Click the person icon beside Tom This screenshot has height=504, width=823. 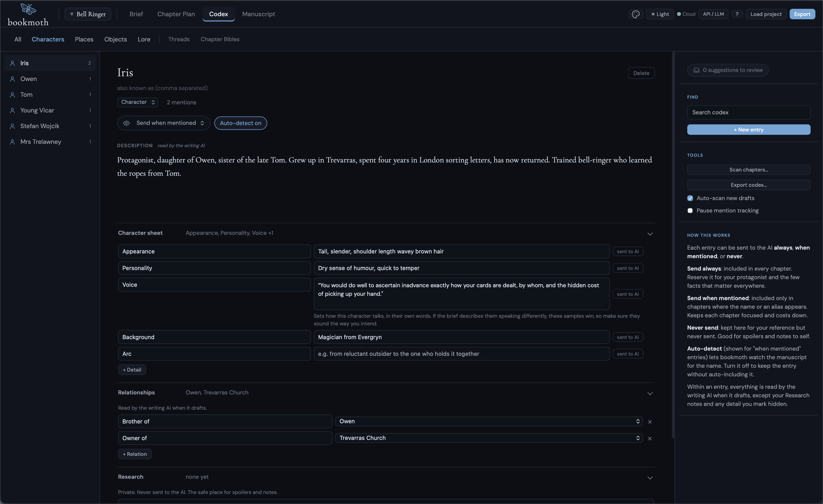pyautogui.click(x=12, y=95)
